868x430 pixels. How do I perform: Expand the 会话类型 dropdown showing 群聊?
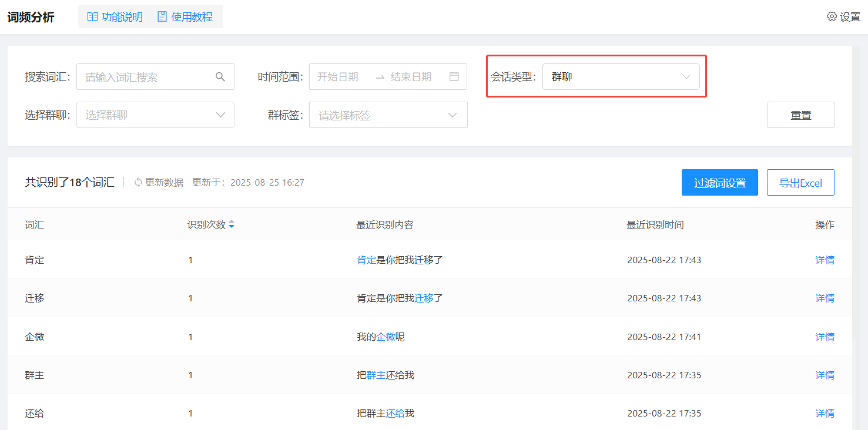click(x=621, y=77)
